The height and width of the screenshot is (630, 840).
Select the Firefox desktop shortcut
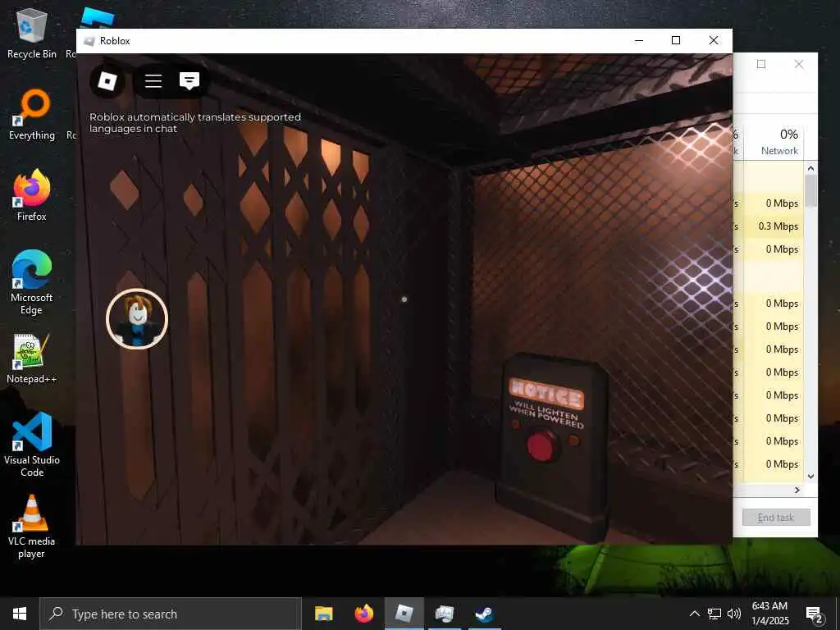point(32,195)
